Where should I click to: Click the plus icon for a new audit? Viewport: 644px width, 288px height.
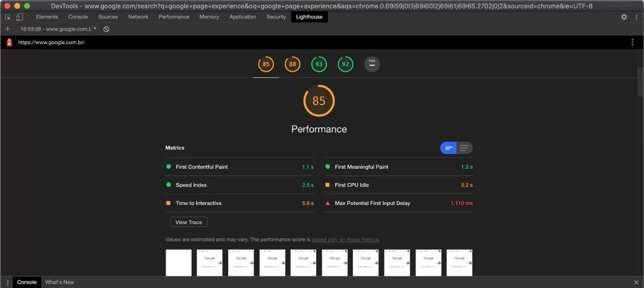pyautogui.click(x=7, y=29)
